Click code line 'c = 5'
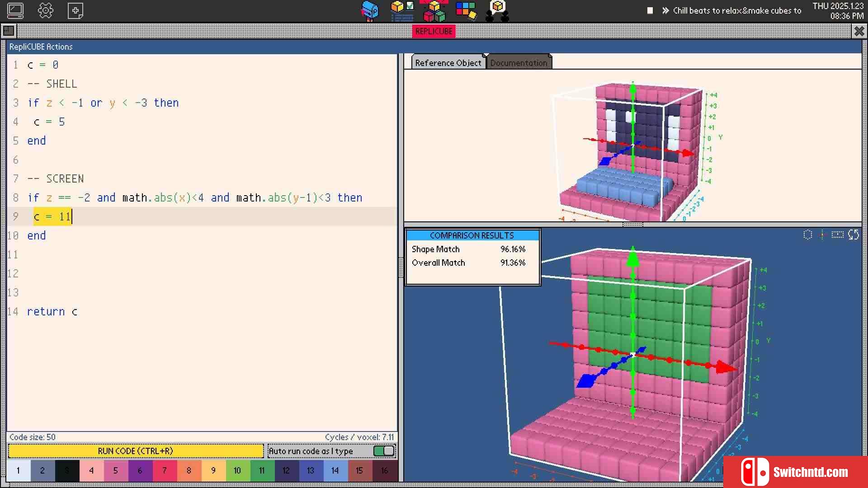This screenshot has height=488, width=868. click(49, 122)
